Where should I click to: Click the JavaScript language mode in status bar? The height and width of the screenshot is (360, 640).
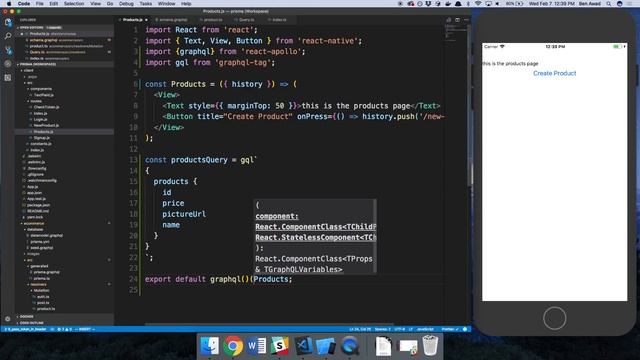coord(425,329)
